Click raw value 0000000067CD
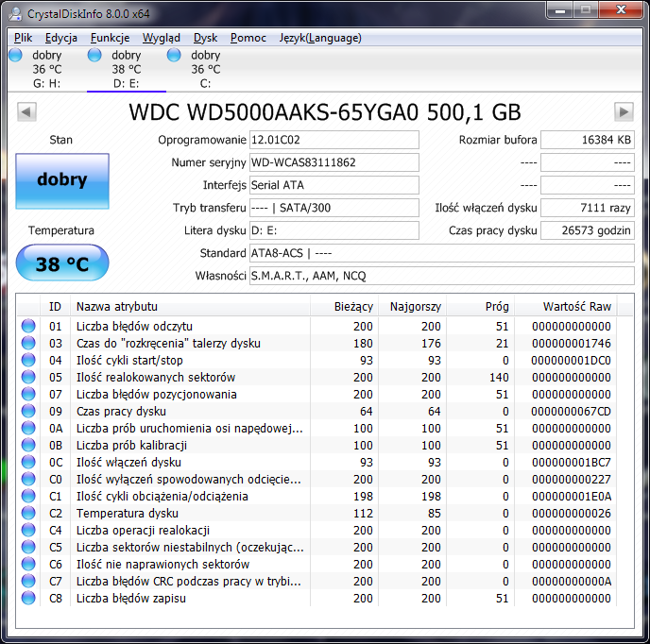Image resolution: width=650 pixels, height=644 pixels. [572, 412]
